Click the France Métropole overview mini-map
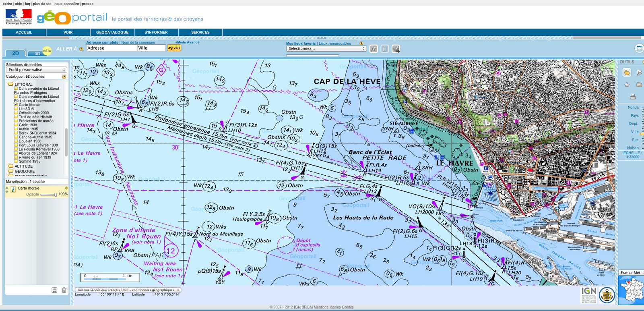This screenshot has width=644, height=311. (631, 290)
